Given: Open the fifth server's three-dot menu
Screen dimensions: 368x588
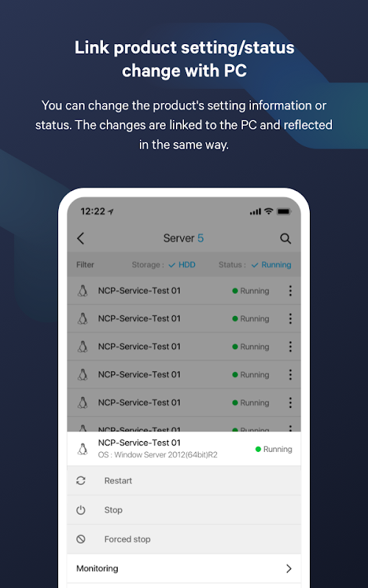Looking at the screenshot, I should pos(290,402).
